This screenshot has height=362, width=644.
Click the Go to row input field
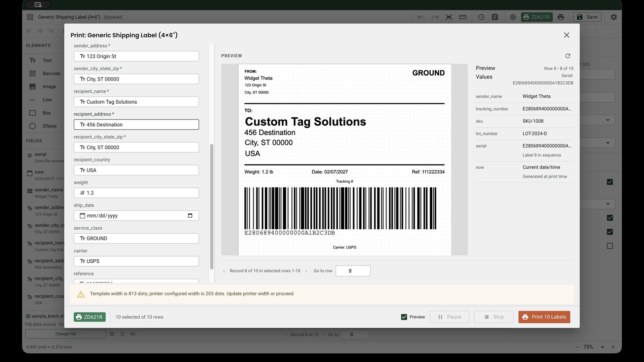[x=353, y=271]
